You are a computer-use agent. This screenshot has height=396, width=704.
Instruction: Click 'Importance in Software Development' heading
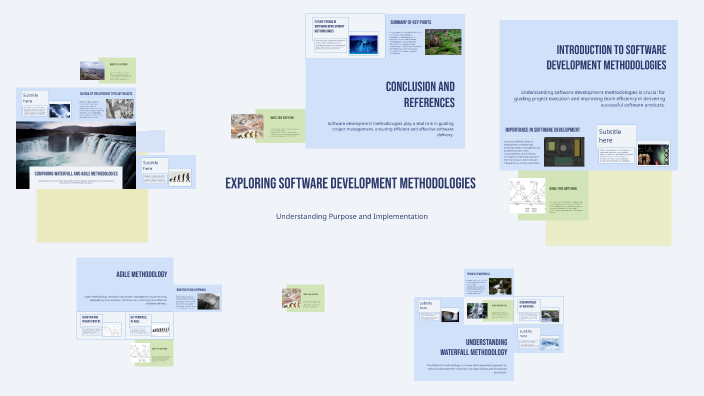click(x=542, y=130)
